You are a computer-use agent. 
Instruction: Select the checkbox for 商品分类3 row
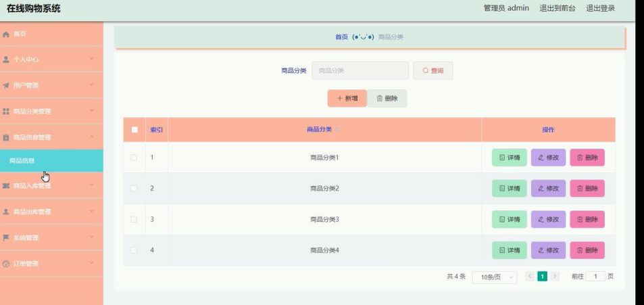134,219
